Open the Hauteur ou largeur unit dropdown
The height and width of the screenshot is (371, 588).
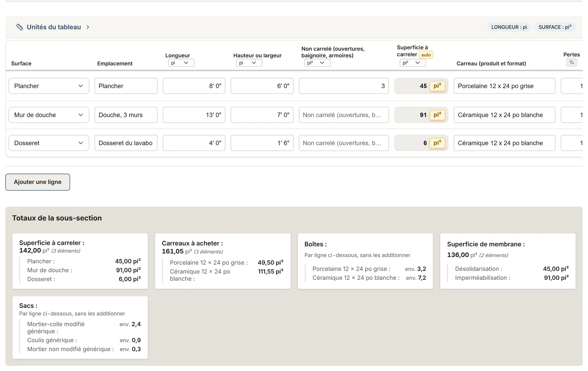pos(249,63)
